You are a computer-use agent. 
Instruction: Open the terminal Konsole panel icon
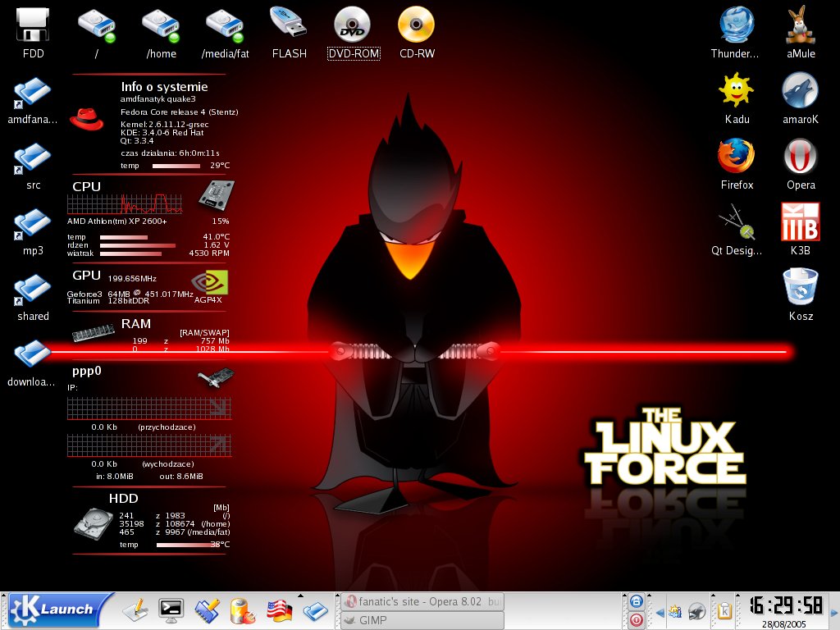click(171, 610)
